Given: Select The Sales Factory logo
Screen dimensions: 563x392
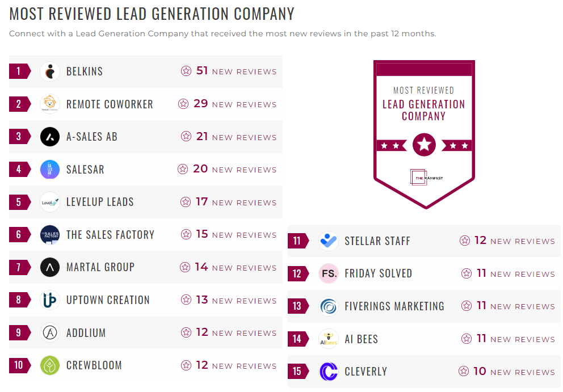Looking at the screenshot, I should click(50, 234).
